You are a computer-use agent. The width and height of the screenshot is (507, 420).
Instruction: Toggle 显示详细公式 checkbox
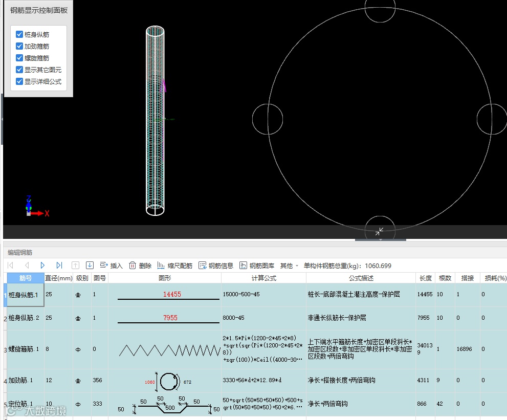[19, 81]
